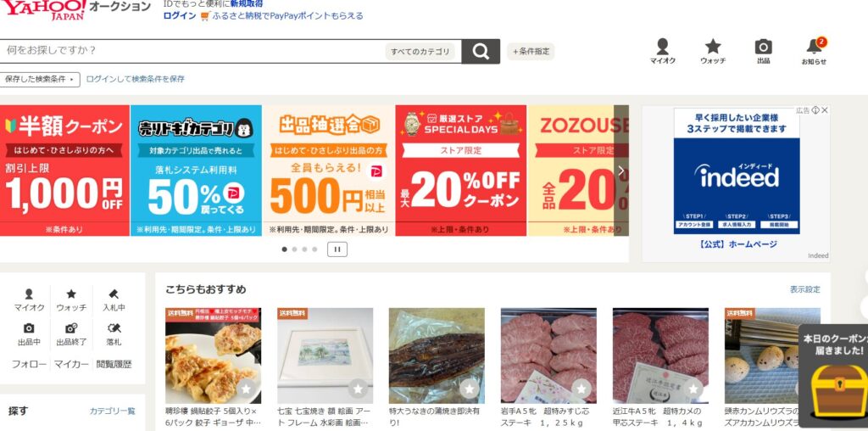Open the ウォッチ star icon in header
Image resolution: width=868 pixels, height=431 pixels.
[712, 52]
